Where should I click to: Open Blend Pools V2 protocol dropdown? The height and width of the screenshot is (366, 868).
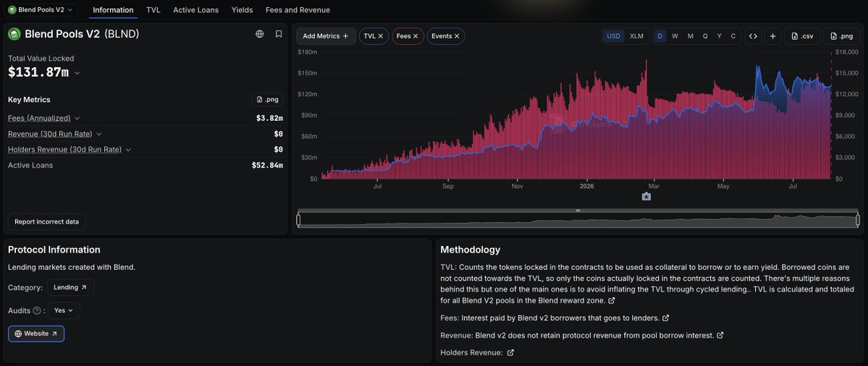tap(41, 10)
